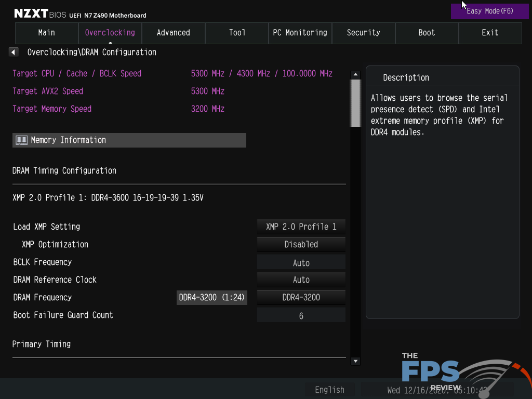Switch to the Tool tab

(x=237, y=33)
